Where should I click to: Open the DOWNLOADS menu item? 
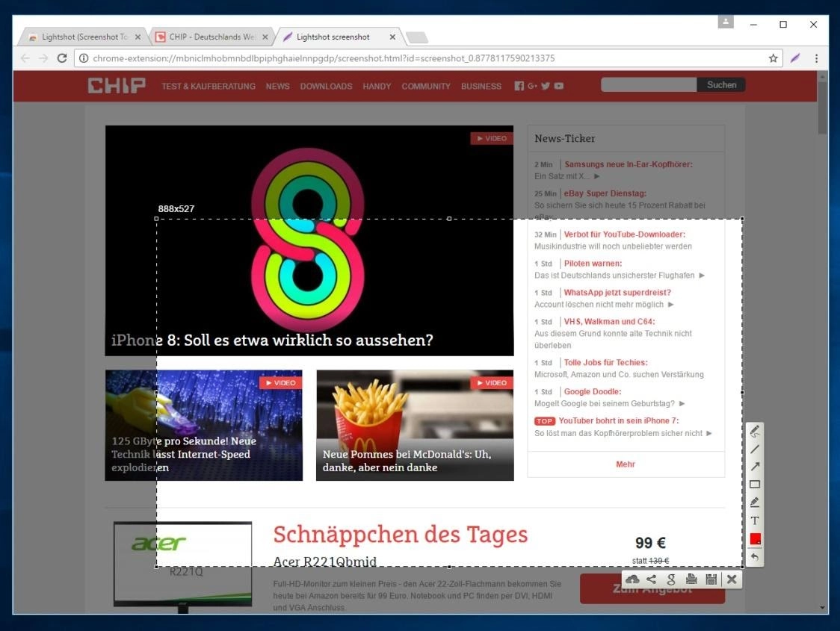(x=327, y=86)
